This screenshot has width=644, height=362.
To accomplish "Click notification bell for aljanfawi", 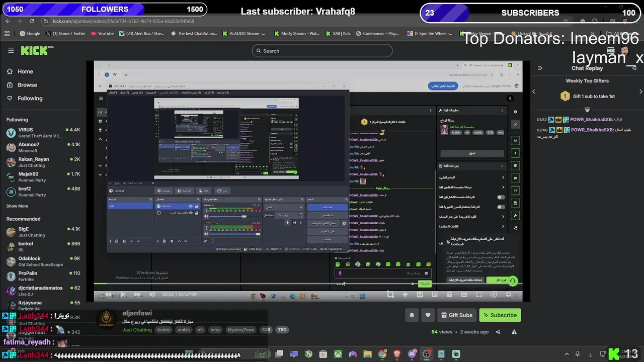I will point(412,315).
